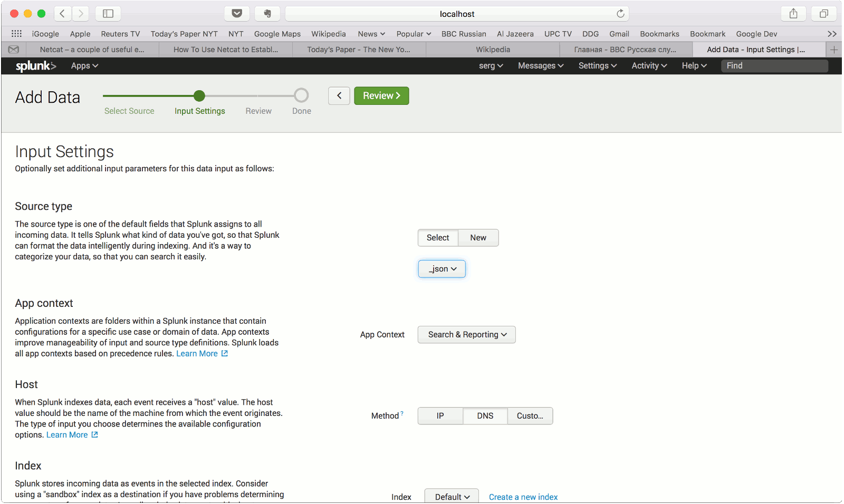Open Learn More under App context

coord(197,354)
